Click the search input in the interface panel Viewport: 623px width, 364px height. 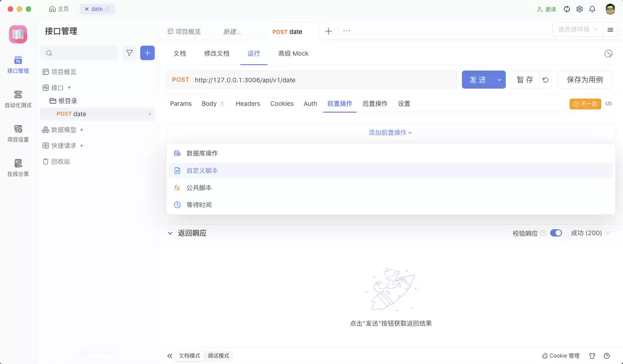click(80, 53)
